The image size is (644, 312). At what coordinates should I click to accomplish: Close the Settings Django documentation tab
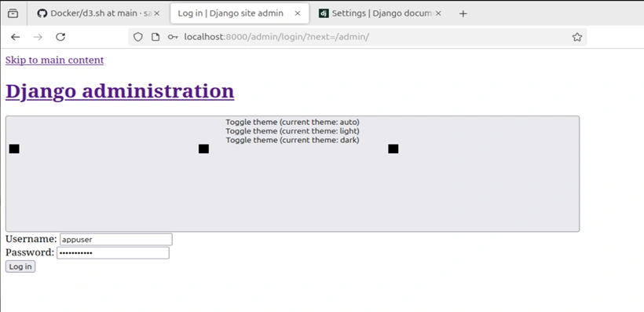438,13
